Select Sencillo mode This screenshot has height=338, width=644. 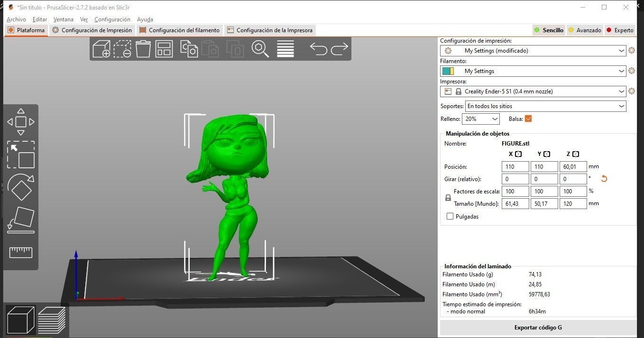tap(549, 30)
